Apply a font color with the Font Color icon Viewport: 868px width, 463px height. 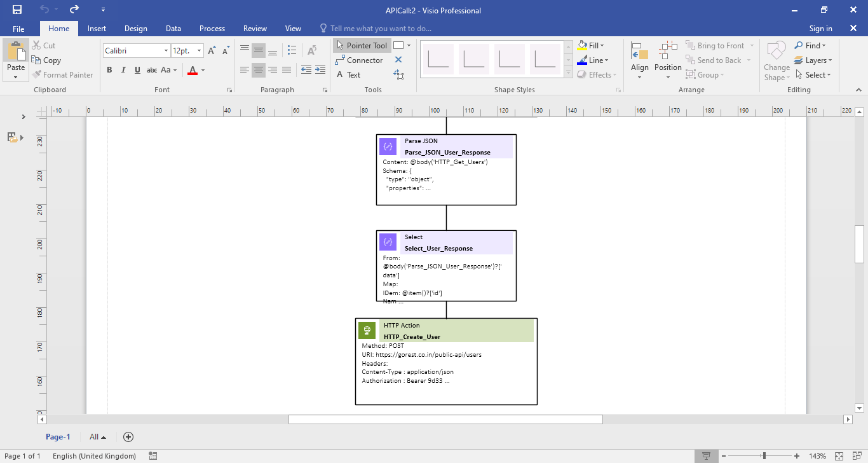193,70
